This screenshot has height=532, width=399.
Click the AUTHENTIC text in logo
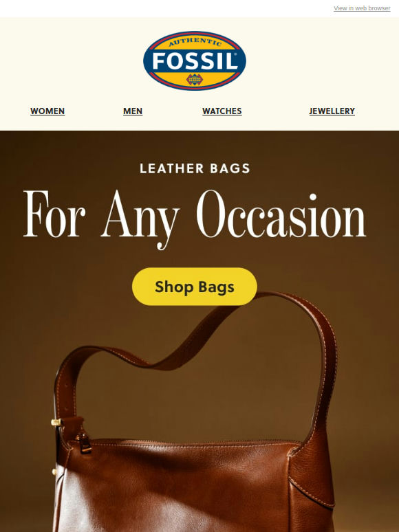click(x=195, y=42)
